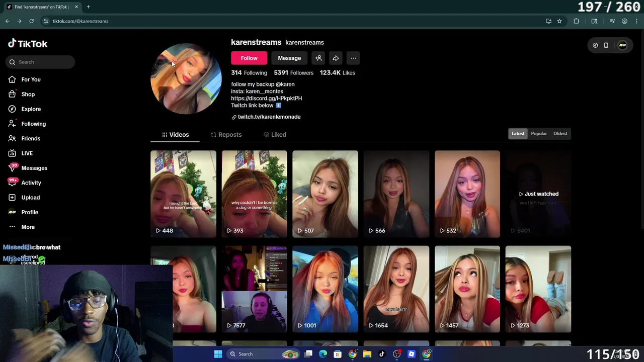The height and width of the screenshot is (362, 644).
Task: Open the Chrome profile icon
Action: click(624, 21)
